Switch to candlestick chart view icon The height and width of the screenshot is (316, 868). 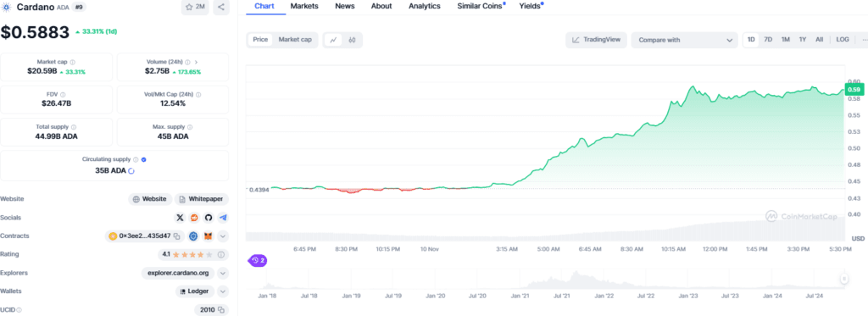[352, 40]
